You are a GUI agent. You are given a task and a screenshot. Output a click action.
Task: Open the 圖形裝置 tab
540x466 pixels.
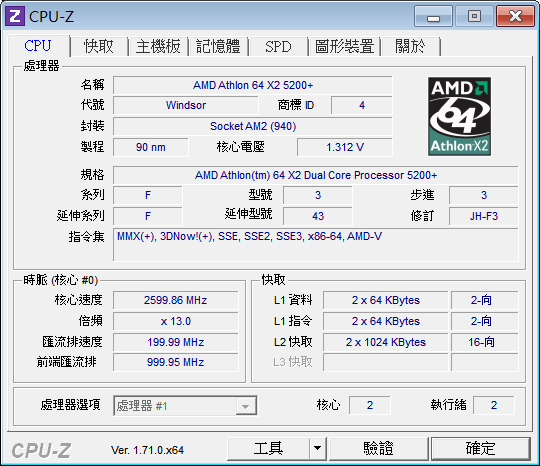point(344,46)
